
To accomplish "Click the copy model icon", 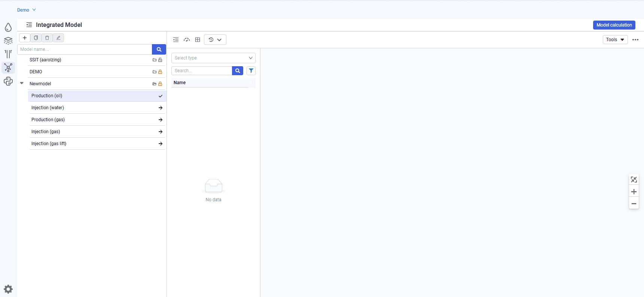I will coord(36,38).
